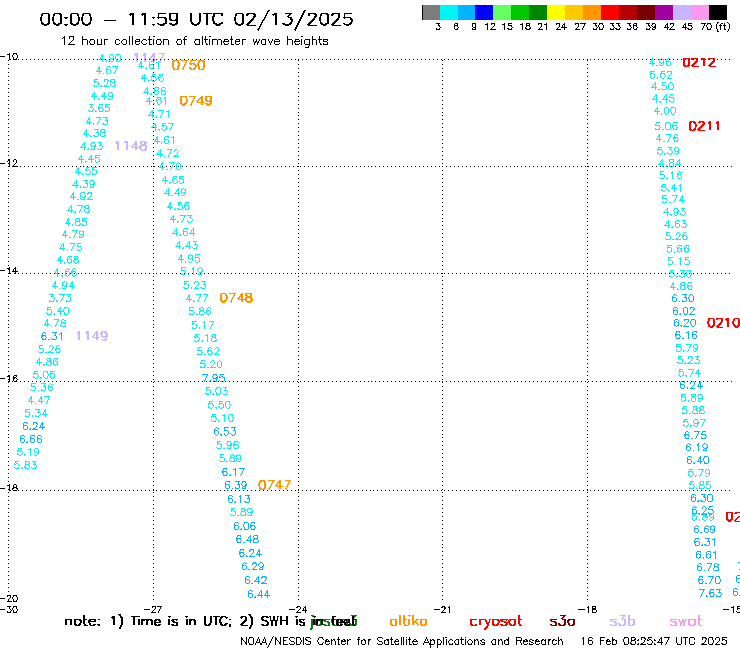740x650 pixels.
Task: Click the date range title text
Action: (x=196, y=19)
